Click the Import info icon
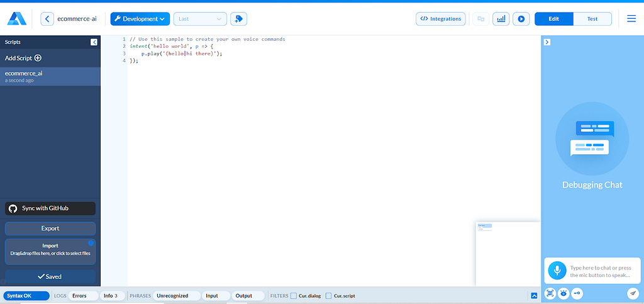The image size is (644, 304). click(x=91, y=243)
